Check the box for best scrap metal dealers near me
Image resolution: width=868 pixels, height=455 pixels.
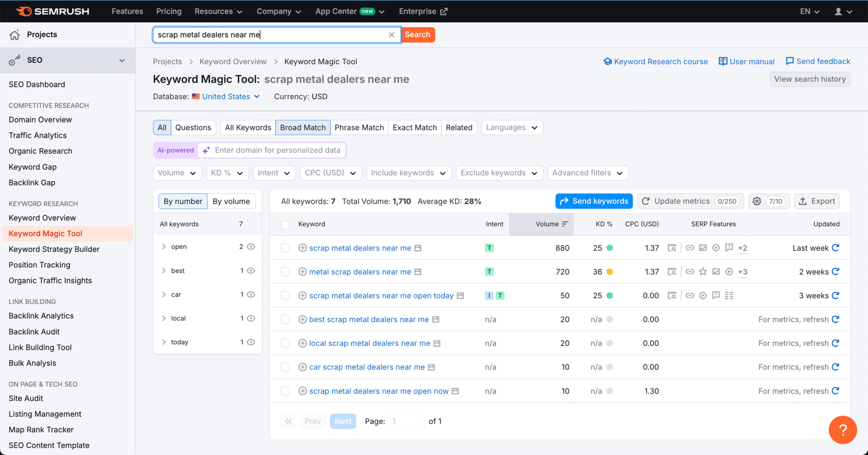285,319
